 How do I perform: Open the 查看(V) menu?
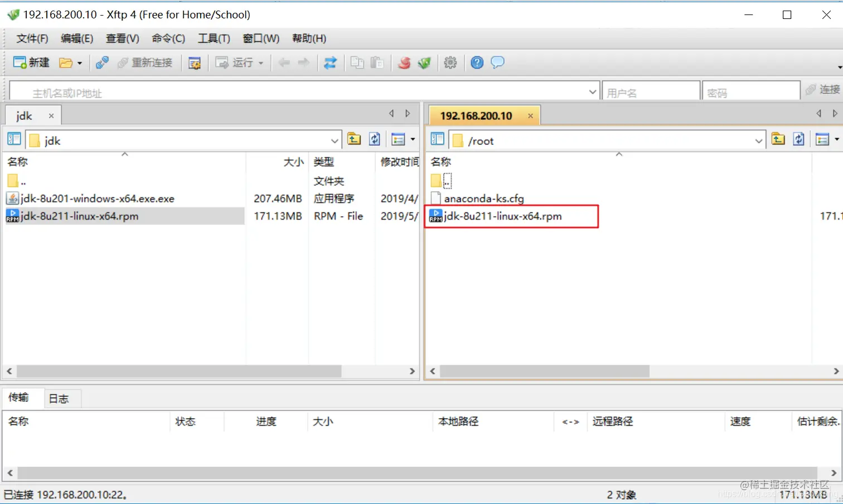tap(123, 38)
